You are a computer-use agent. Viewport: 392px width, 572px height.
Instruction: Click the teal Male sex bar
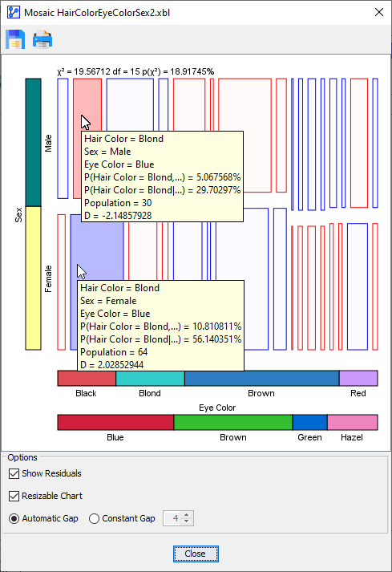(x=33, y=142)
